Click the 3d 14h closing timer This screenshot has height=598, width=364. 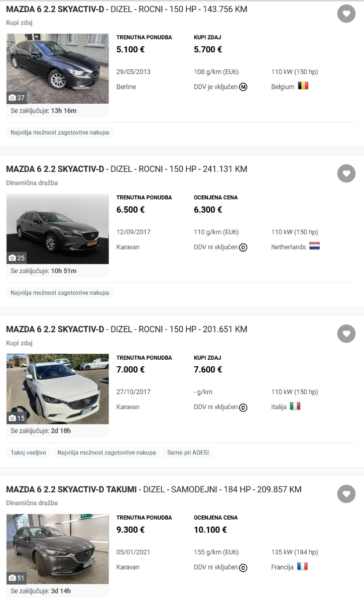pos(61,591)
